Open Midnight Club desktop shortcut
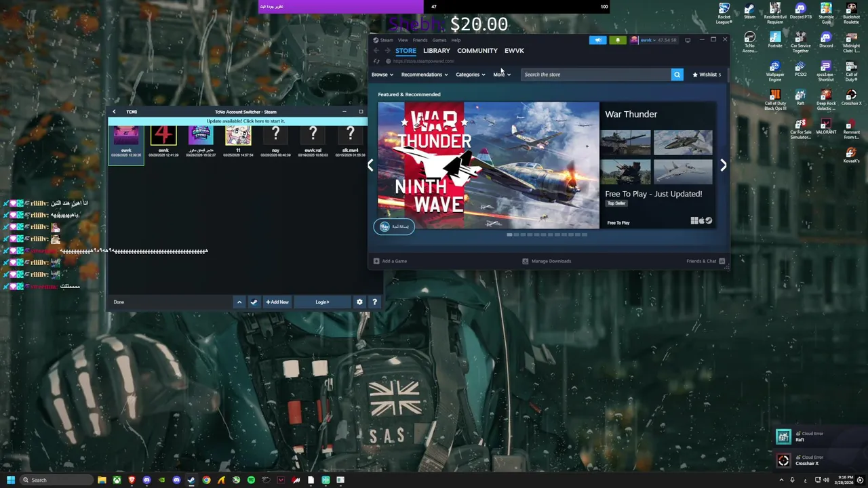 tap(851, 42)
